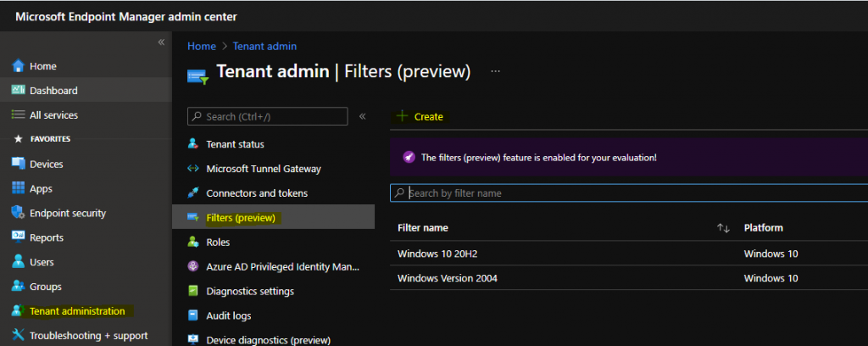Click the Tenant status icon
Viewport: 868px width, 346px height.
click(192, 144)
